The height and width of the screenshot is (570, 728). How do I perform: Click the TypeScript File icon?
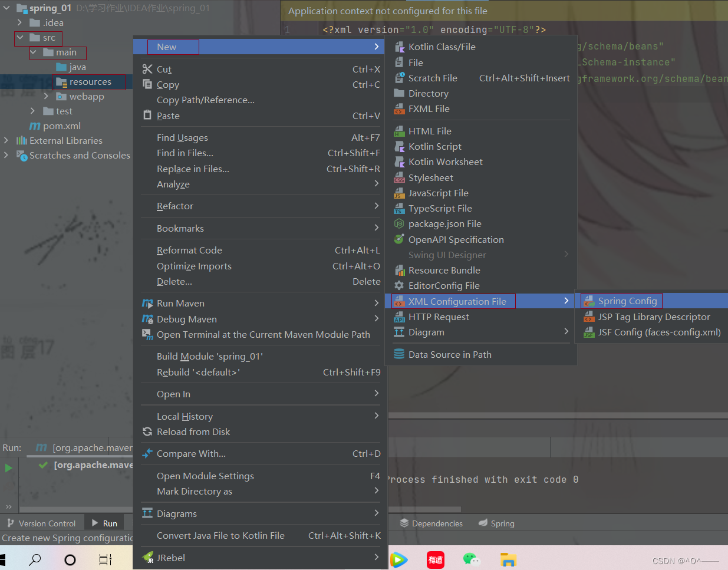(399, 208)
